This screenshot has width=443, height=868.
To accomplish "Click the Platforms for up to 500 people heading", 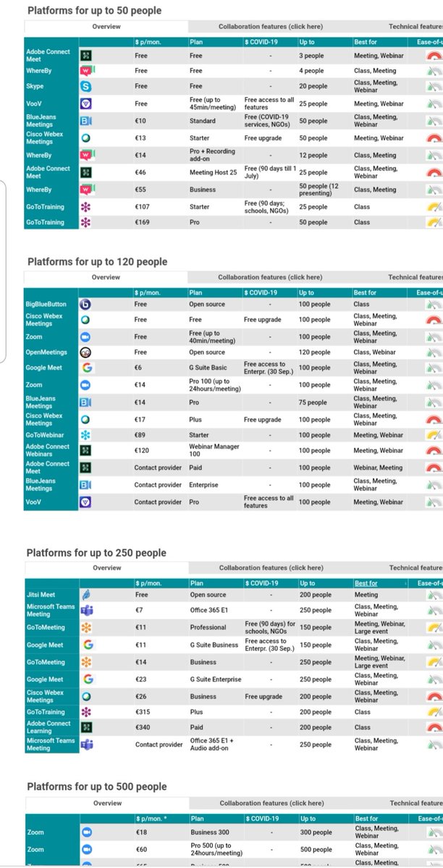I will [x=96, y=786].
